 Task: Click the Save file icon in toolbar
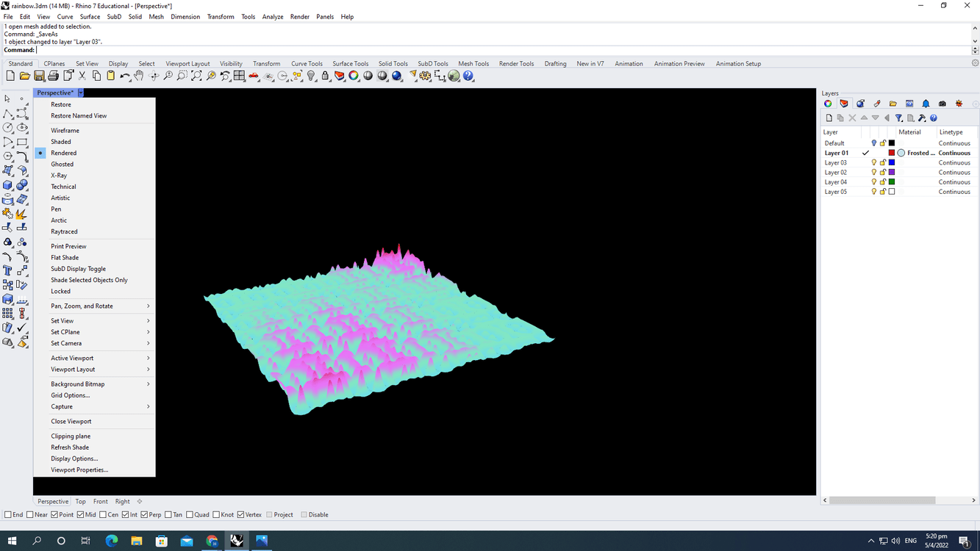(39, 76)
